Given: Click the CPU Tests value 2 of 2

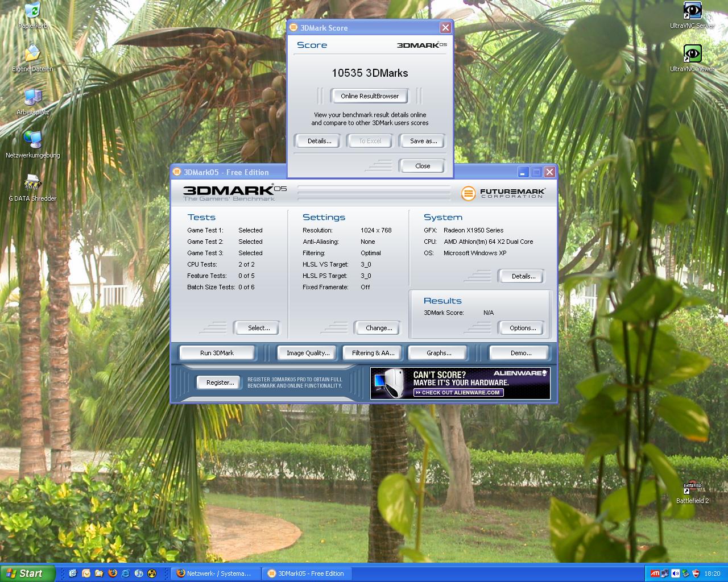Looking at the screenshot, I should (x=246, y=264).
